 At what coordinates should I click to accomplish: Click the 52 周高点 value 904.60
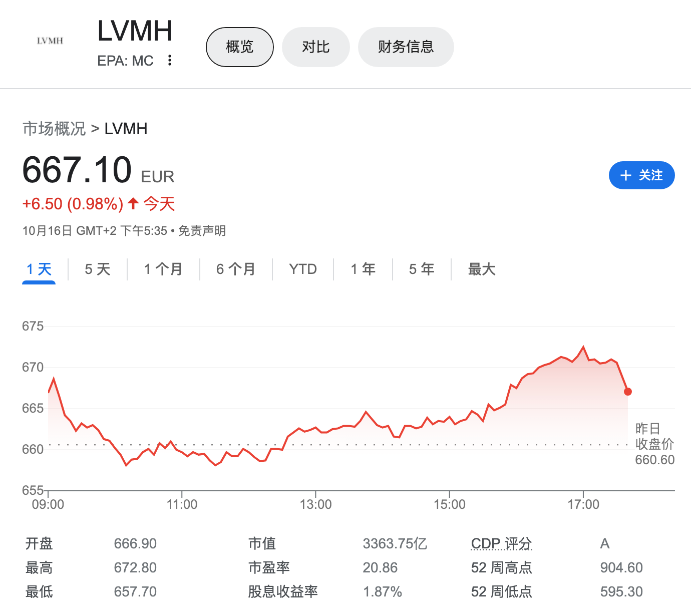[621, 567]
